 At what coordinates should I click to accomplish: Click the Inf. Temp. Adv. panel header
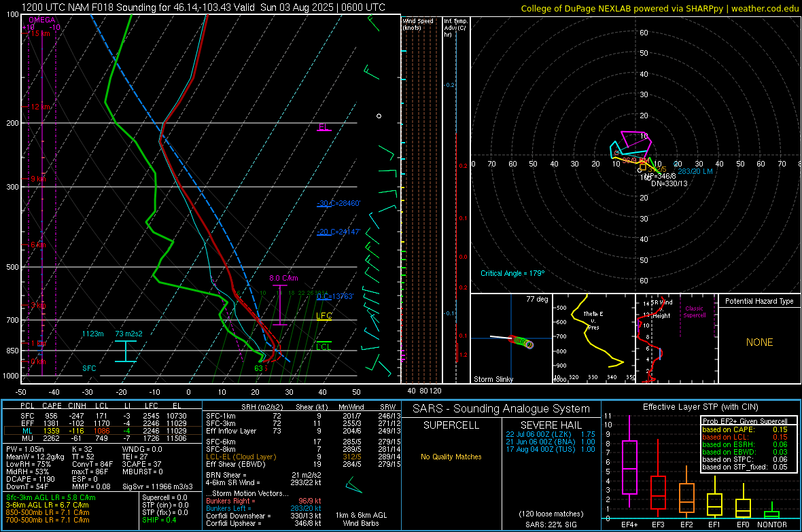[x=455, y=28]
